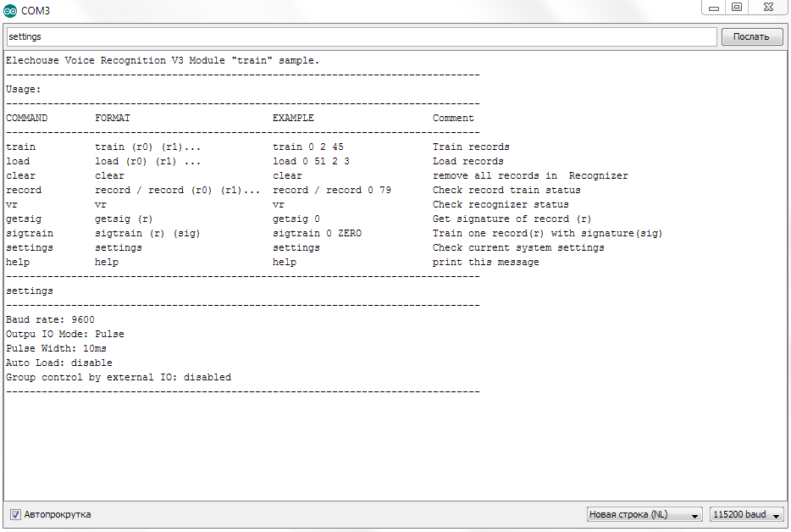The height and width of the screenshot is (532, 791).
Task: Click the 'train 0 2 45' example text
Action: (x=308, y=147)
